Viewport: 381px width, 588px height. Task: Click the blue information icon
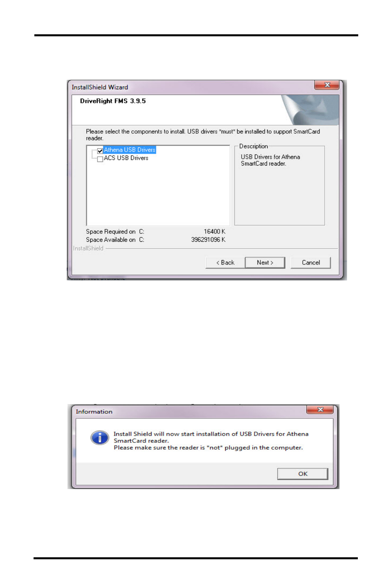coord(99,438)
